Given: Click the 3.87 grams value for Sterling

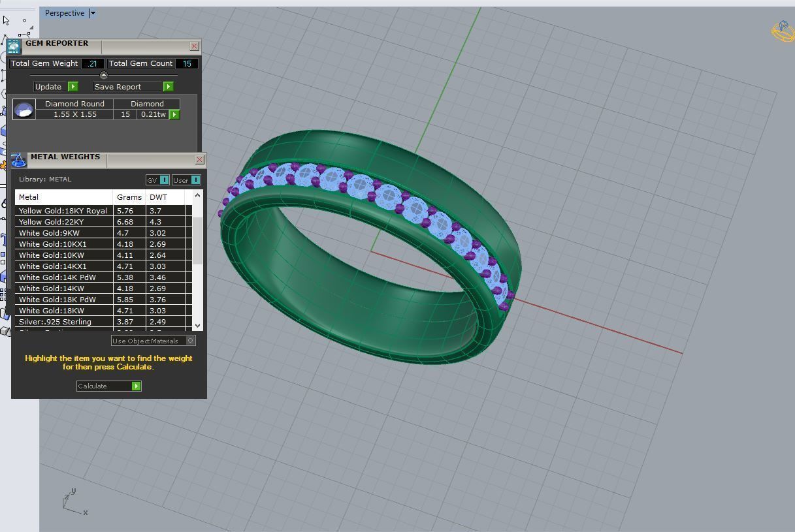Looking at the screenshot, I should coord(125,322).
